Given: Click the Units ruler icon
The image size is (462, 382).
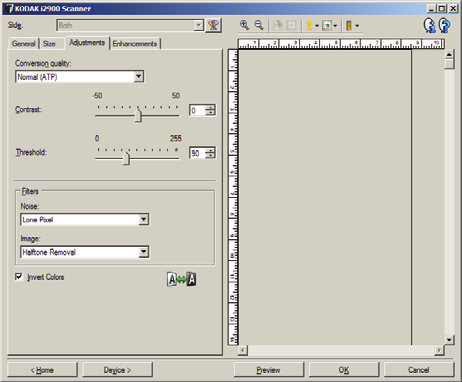Looking at the screenshot, I should (x=349, y=26).
